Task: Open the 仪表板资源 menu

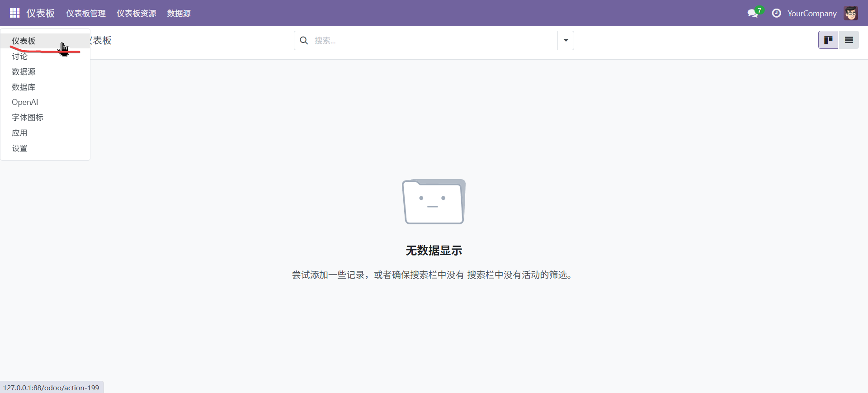Action: (x=136, y=14)
